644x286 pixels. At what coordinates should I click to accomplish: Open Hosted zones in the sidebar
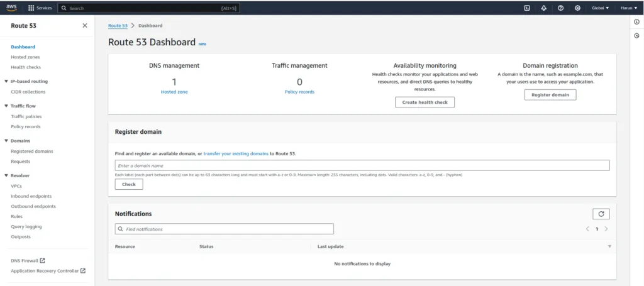tap(25, 57)
